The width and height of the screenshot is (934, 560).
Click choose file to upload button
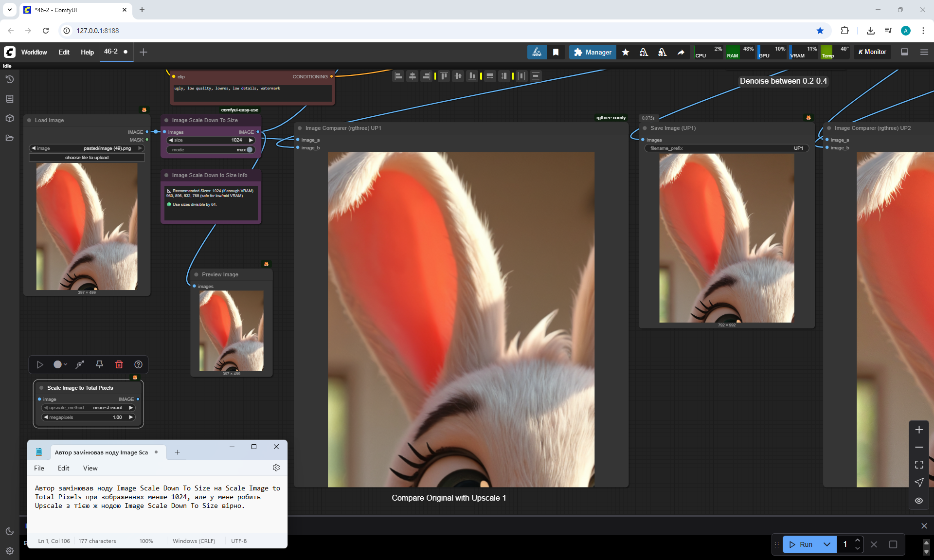click(87, 158)
